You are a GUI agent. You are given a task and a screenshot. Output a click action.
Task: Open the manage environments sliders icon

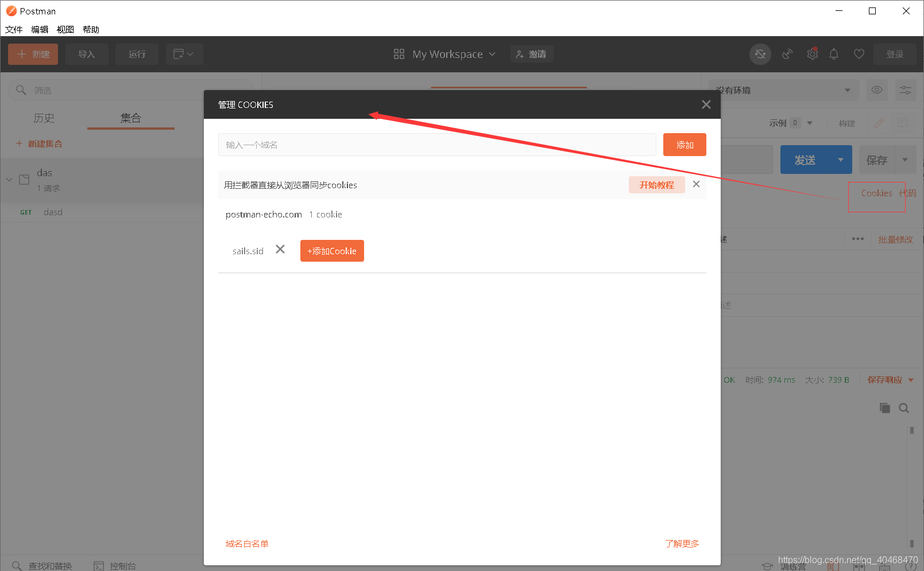(x=905, y=90)
